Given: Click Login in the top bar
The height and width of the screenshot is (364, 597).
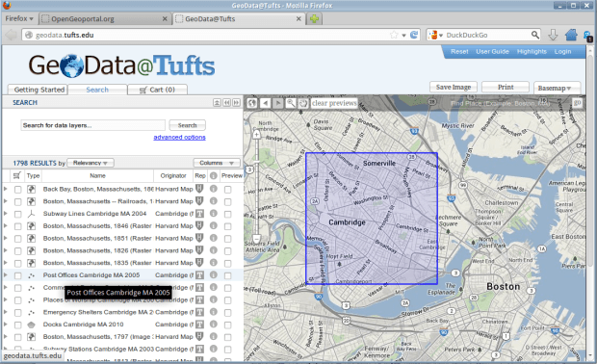Looking at the screenshot, I should (562, 51).
